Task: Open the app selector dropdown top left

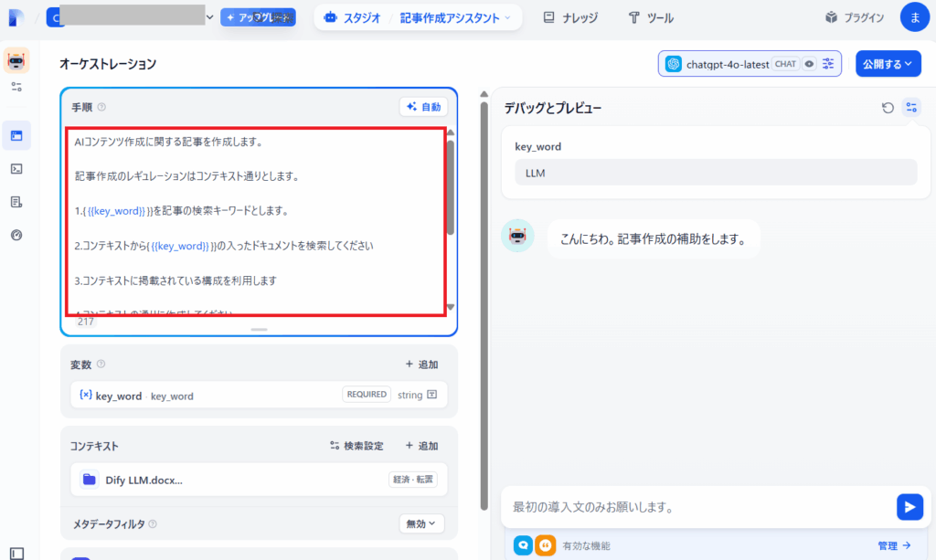Action: click(209, 16)
